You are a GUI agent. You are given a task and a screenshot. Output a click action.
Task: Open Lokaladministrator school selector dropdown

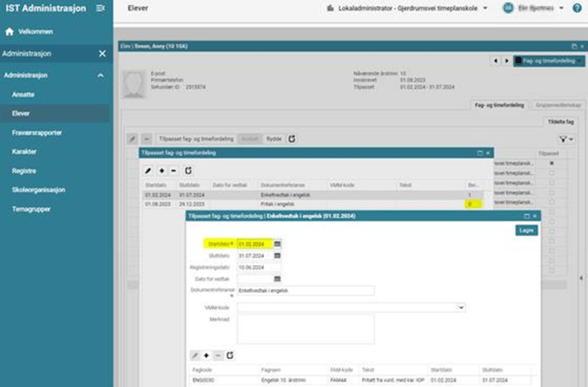click(x=484, y=8)
